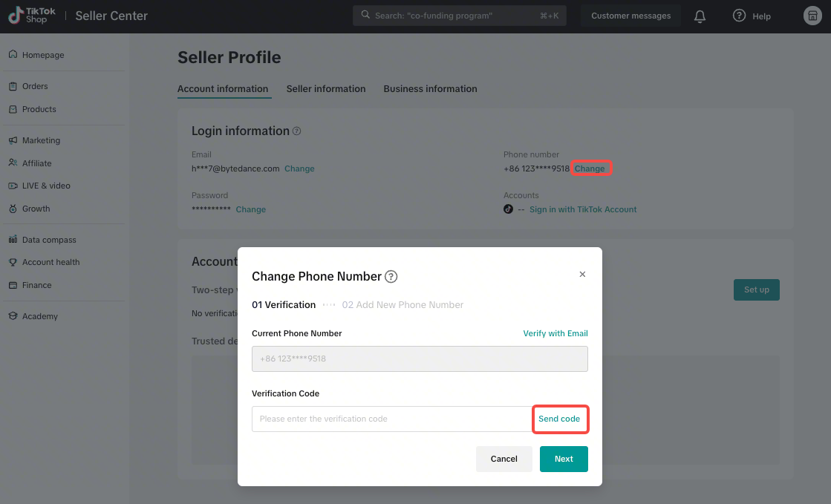Open the Marketing sidebar menu

click(41, 140)
